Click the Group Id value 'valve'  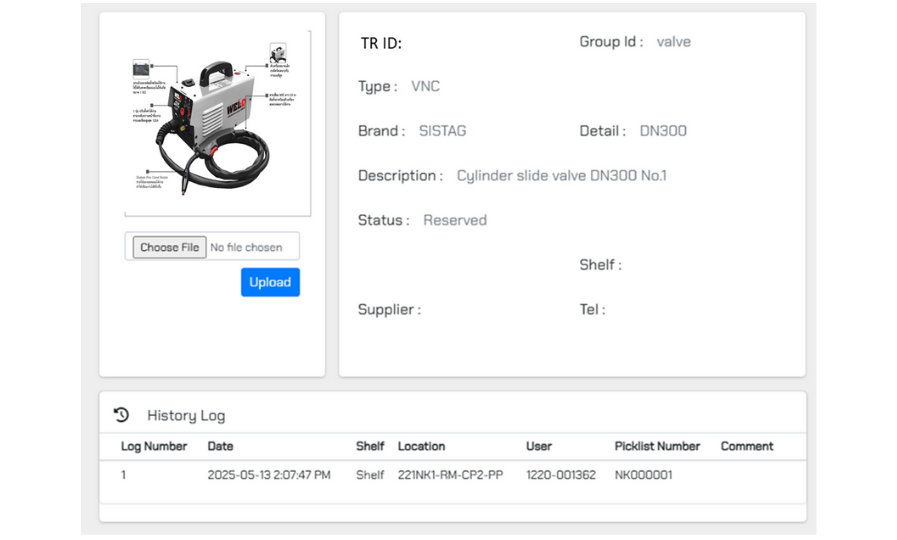[673, 42]
